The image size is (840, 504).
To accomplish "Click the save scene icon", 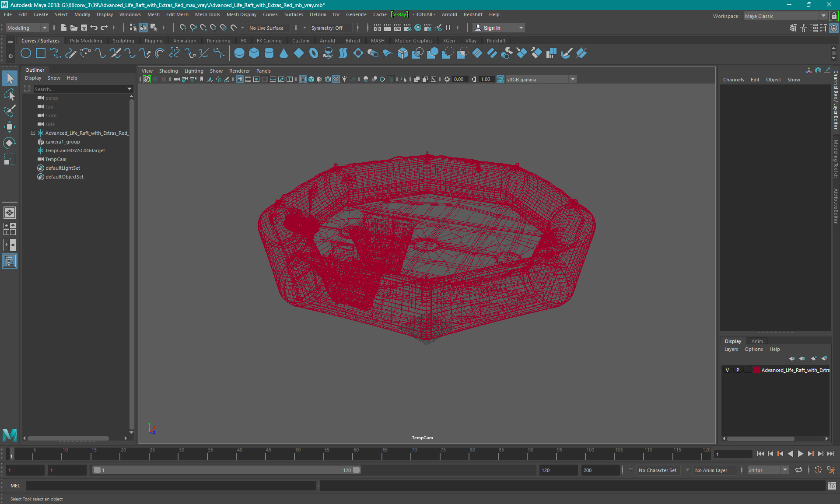I will pos(84,28).
